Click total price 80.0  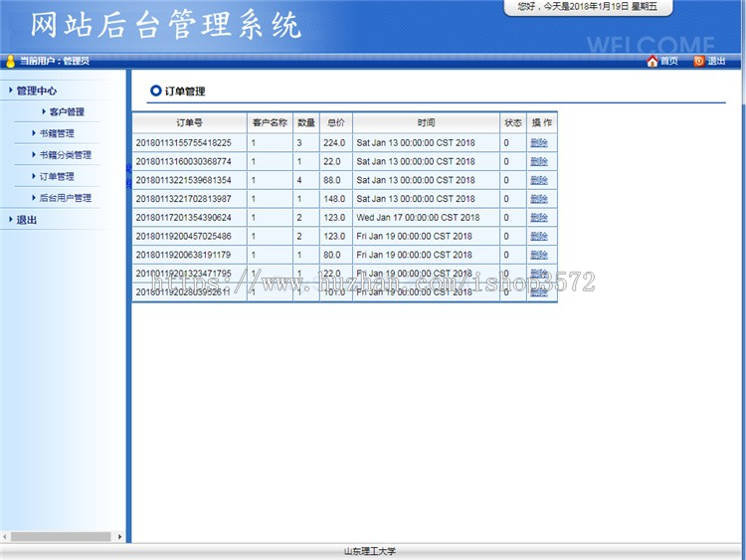(x=332, y=255)
